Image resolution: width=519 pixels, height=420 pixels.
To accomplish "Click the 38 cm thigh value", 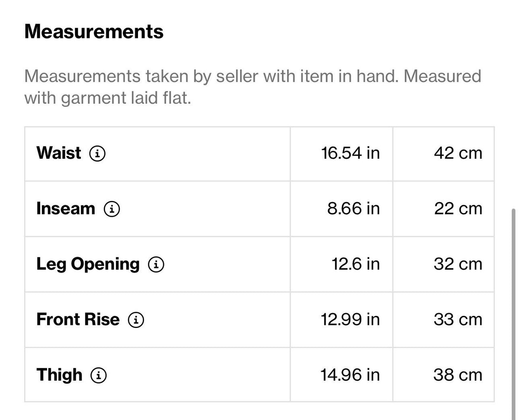I will click(458, 375).
